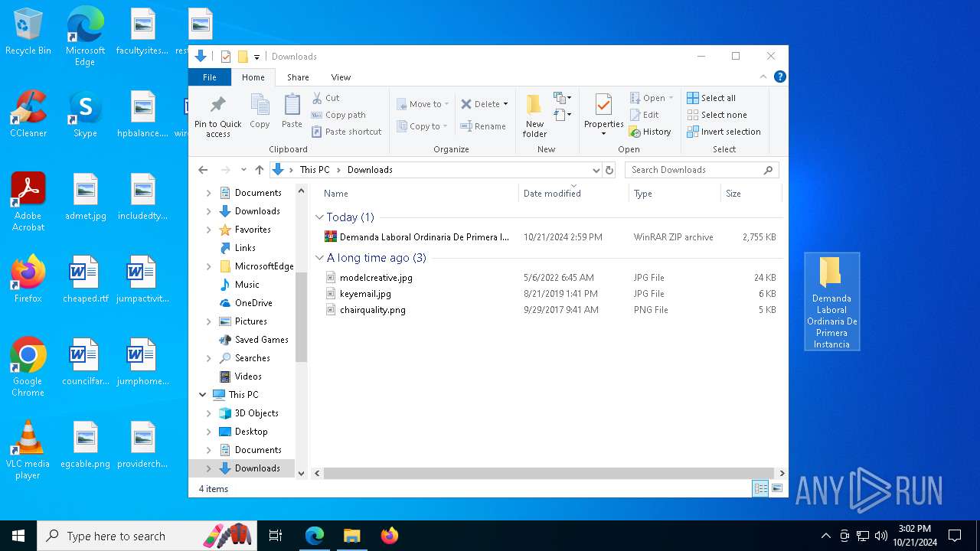Select modelcreative.jpg file
980x551 pixels.
550,278
